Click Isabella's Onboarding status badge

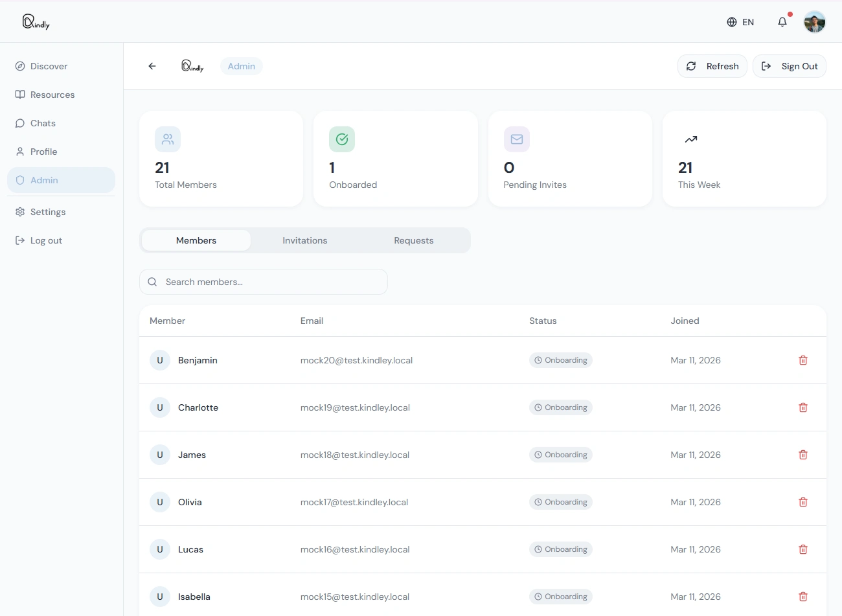click(561, 597)
